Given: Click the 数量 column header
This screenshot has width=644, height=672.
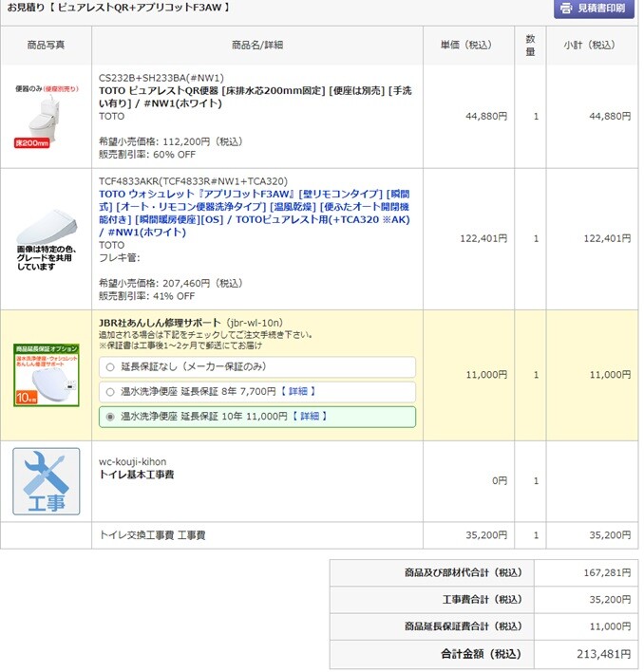Looking at the screenshot, I should [530, 45].
